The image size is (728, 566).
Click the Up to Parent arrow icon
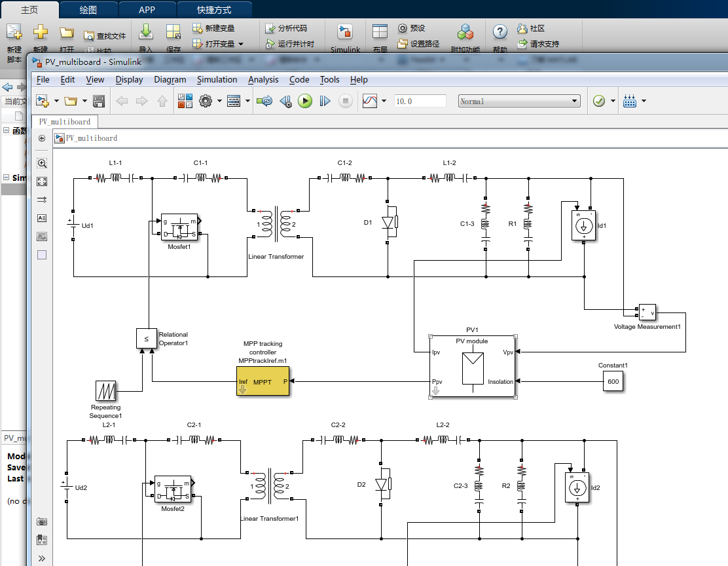pyautogui.click(x=162, y=101)
